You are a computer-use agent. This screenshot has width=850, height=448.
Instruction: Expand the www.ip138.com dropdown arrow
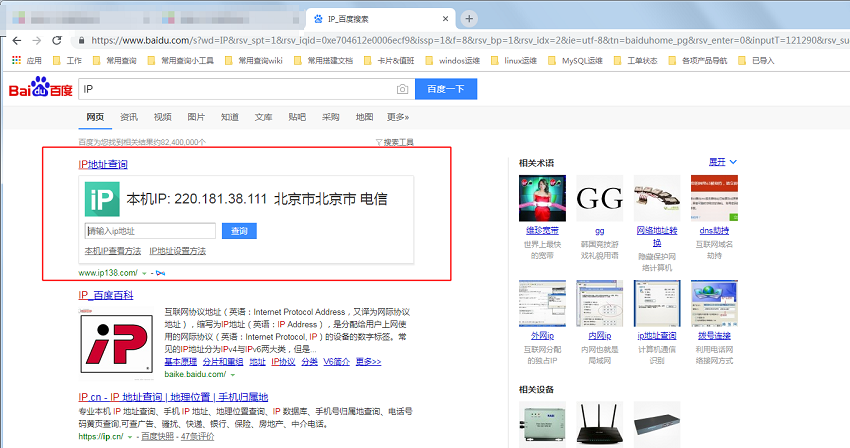[x=144, y=273]
